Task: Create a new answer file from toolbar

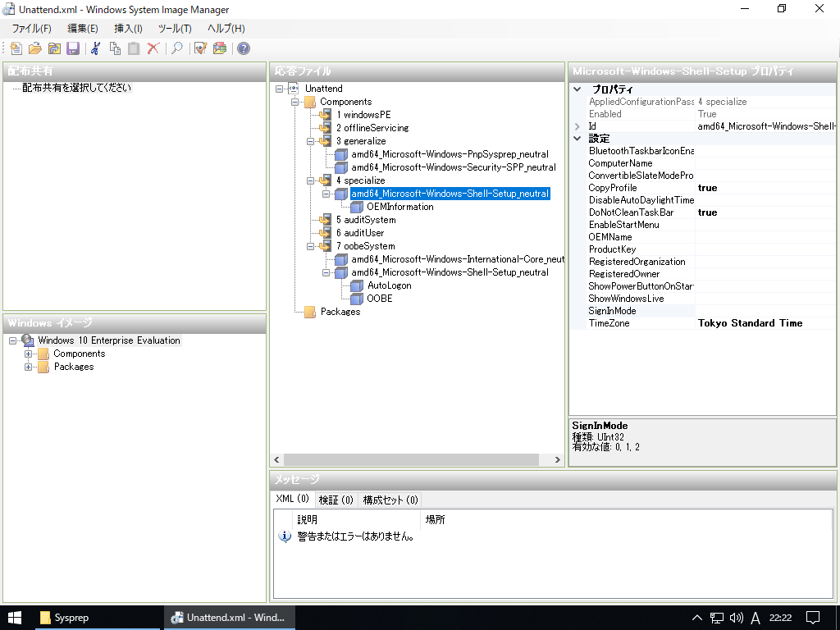Action: click(x=16, y=48)
